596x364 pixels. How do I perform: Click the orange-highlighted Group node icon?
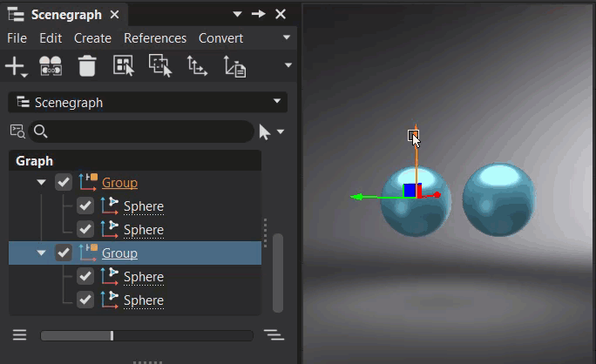pos(88,182)
